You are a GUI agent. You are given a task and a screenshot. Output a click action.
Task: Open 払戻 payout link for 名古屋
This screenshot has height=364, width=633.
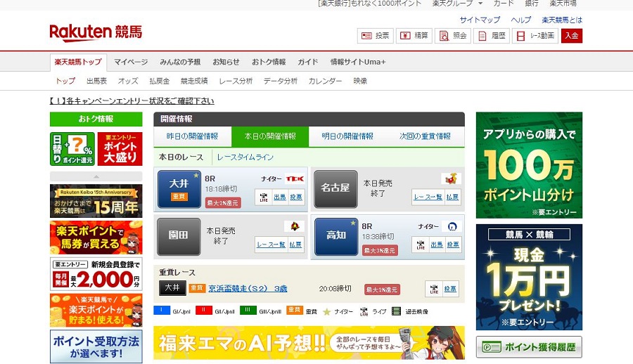tap(452, 197)
